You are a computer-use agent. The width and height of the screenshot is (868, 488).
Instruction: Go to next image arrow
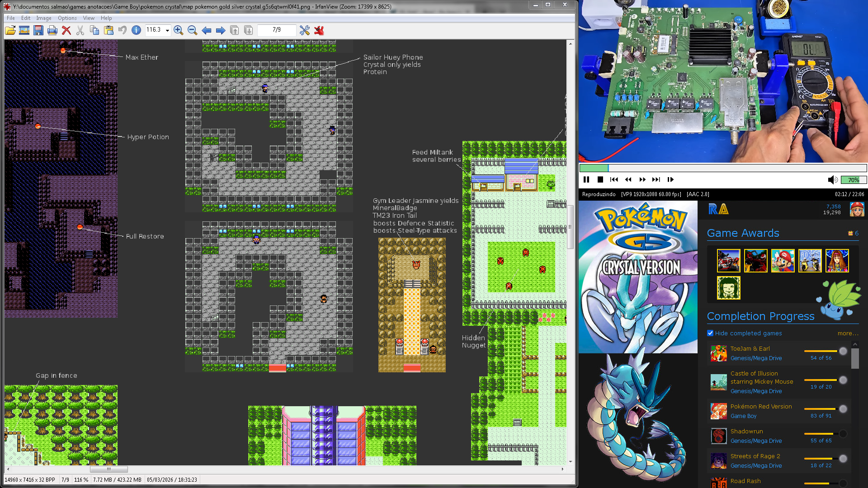(221, 30)
